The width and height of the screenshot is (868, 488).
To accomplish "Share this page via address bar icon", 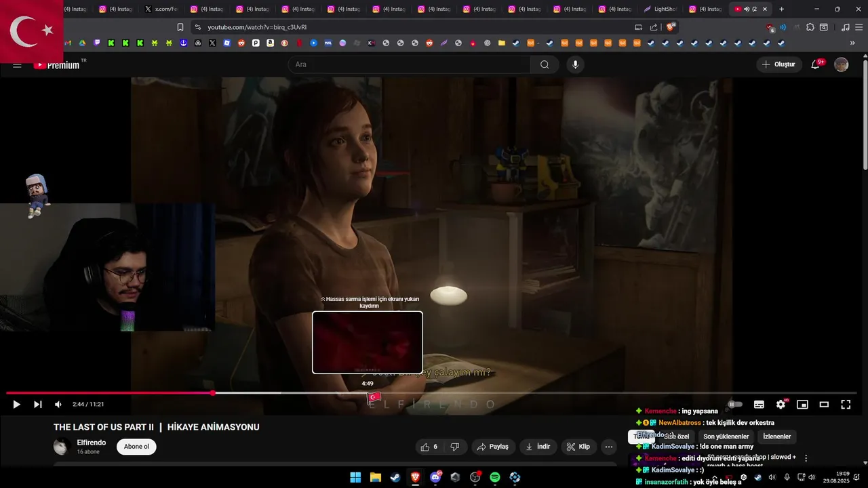I will pos(654,27).
